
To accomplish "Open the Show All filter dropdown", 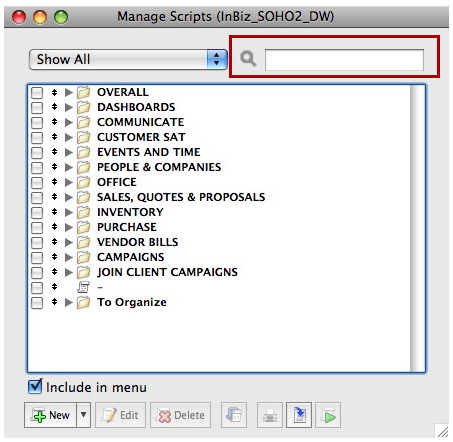I will point(128,59).
